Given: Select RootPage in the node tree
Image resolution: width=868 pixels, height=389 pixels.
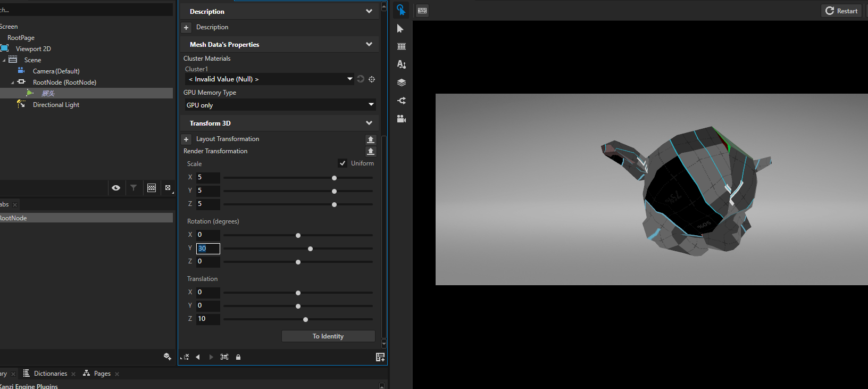Looking at the screenshot, I should tap(21, 38).
